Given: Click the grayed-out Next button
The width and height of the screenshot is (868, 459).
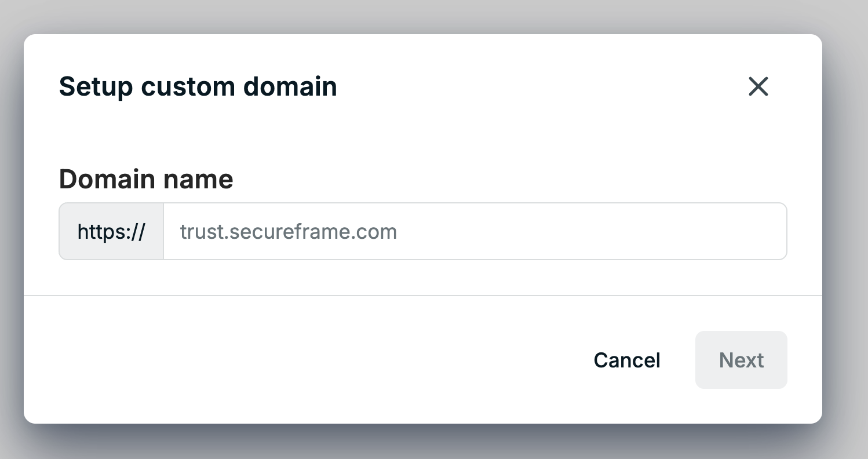Looking at the screenshot, I should click(x=741, y=360).
